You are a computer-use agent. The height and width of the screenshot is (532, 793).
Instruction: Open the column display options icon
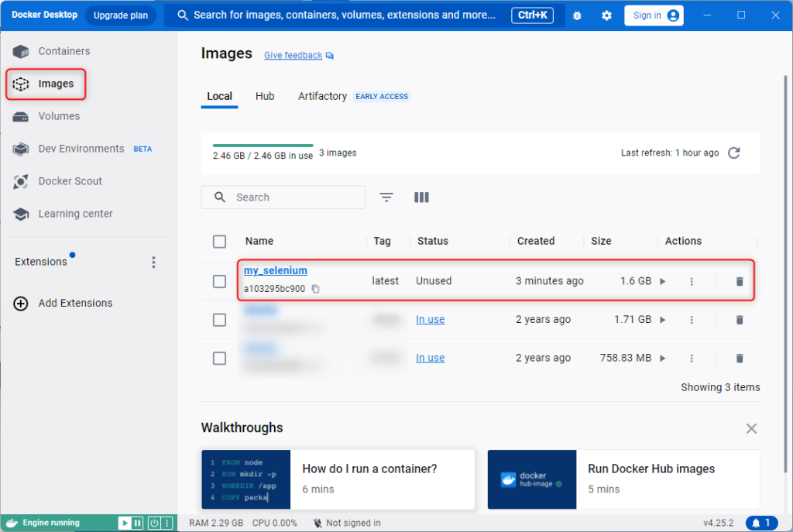click(421, 197)
